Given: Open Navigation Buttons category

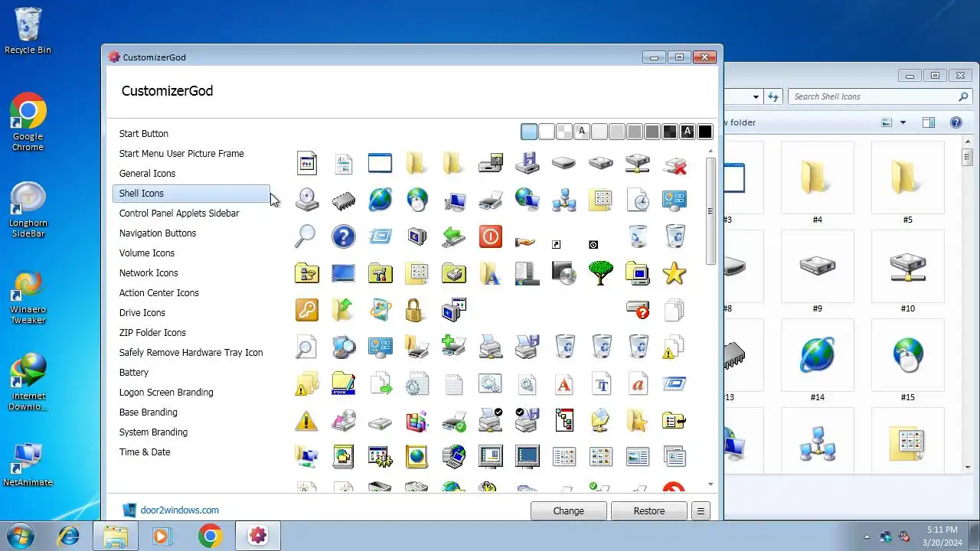Looking at the screenshot, I should 158,233.
